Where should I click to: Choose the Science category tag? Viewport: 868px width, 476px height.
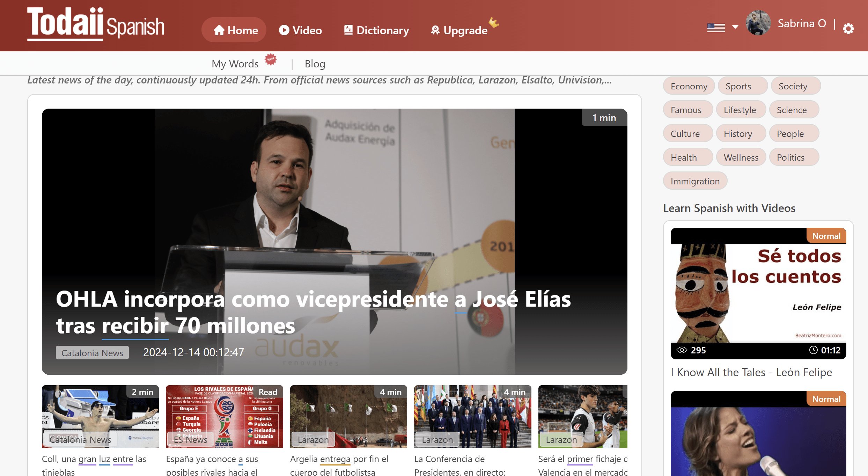point(794,110)
